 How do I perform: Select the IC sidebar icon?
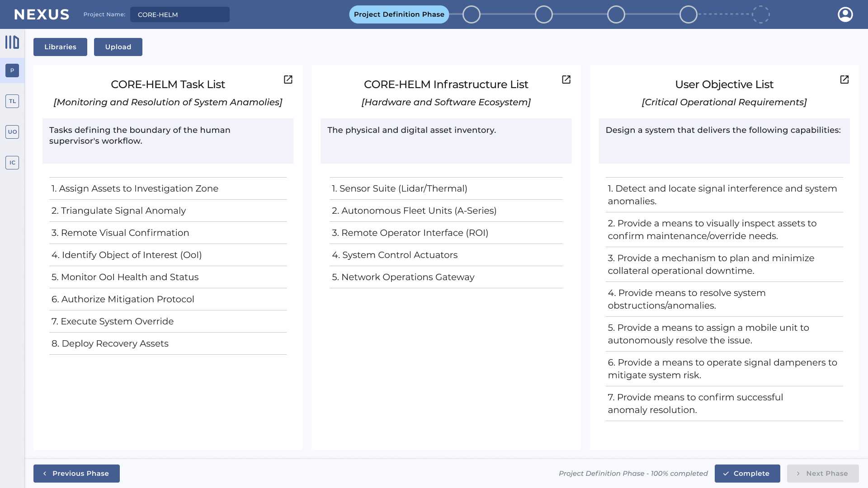coord(12,163)
